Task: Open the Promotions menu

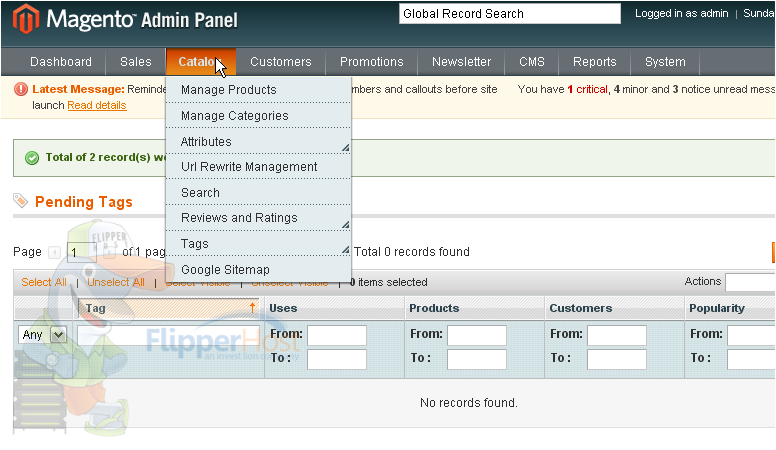Action: click(x=372, y=62)
